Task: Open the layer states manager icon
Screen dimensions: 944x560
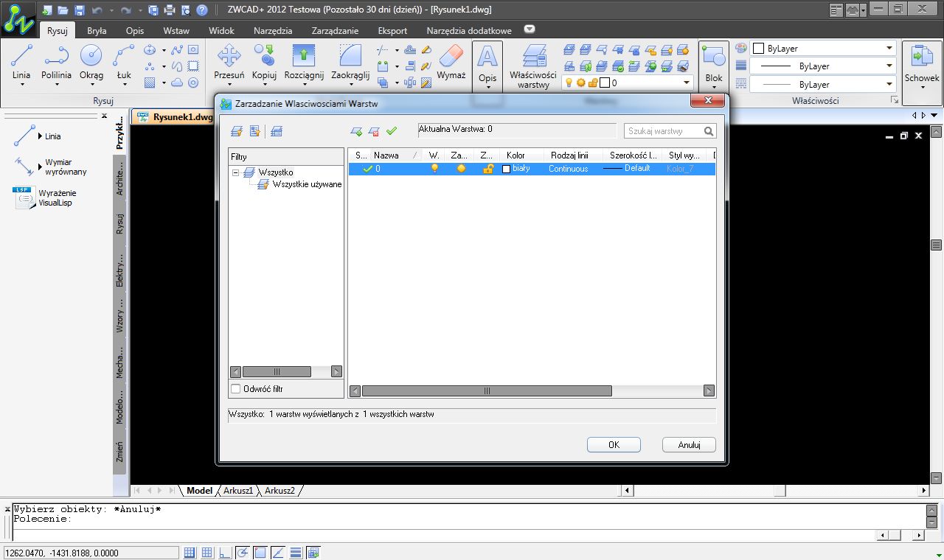Action: click(277, 131)
